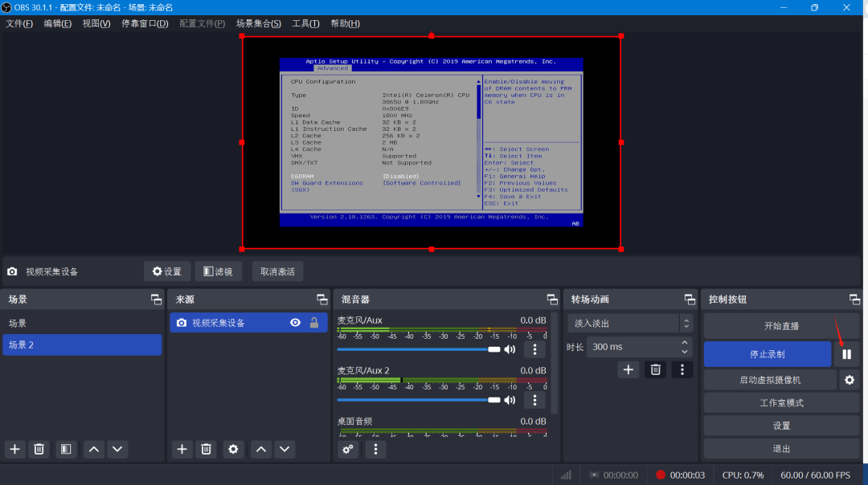
Task: Select 场景 in scenes list
Action: click(82, 323)
